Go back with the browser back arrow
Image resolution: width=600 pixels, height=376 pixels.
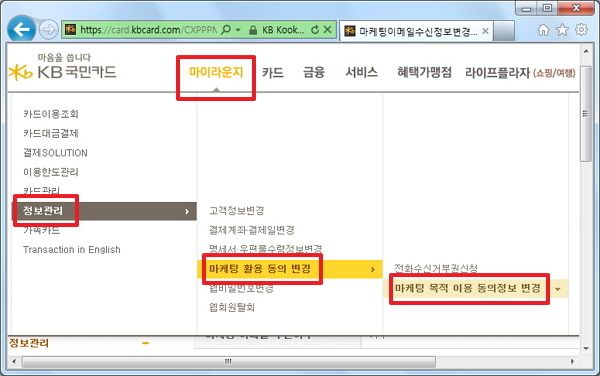21,29
